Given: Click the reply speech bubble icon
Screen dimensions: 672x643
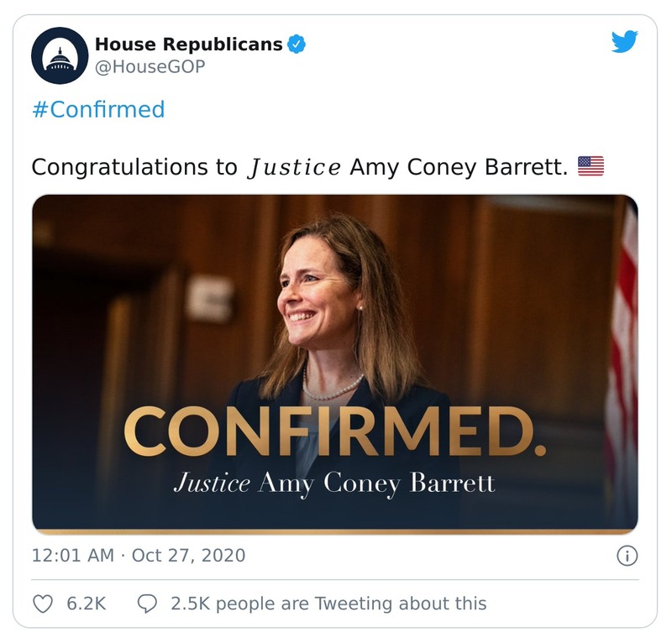Looking at the screenshot, I should point(147,603).
